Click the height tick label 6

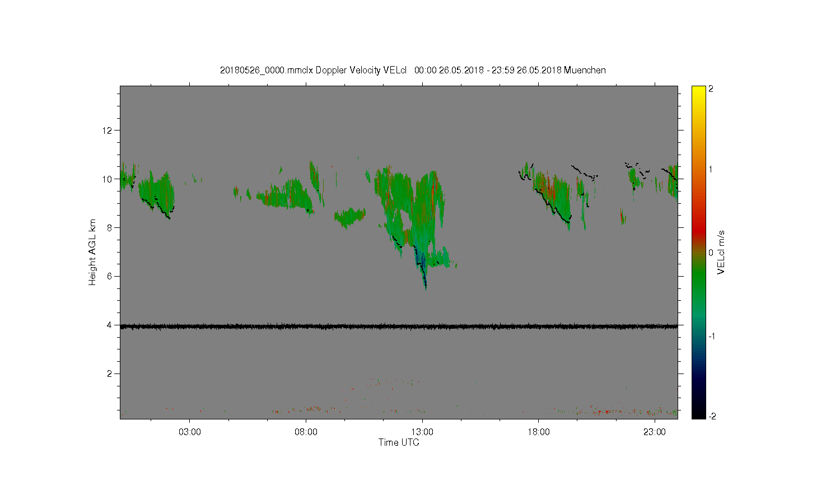point(110,276)
